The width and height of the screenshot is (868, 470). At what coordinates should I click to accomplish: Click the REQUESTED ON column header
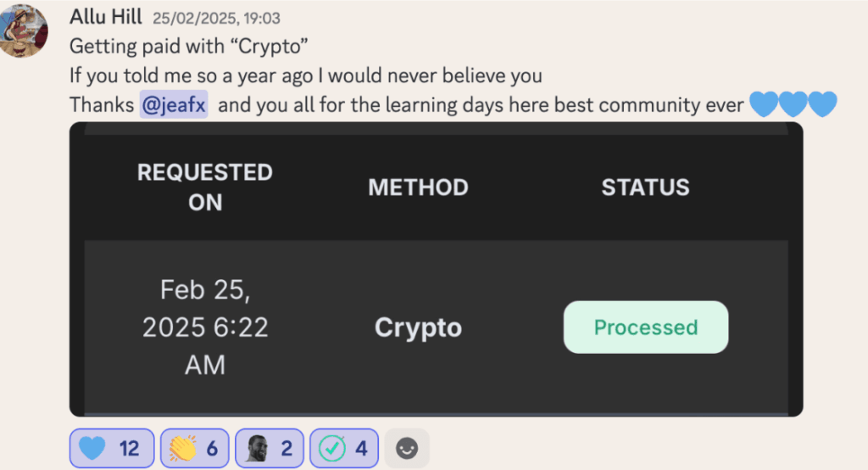(205, 187)
